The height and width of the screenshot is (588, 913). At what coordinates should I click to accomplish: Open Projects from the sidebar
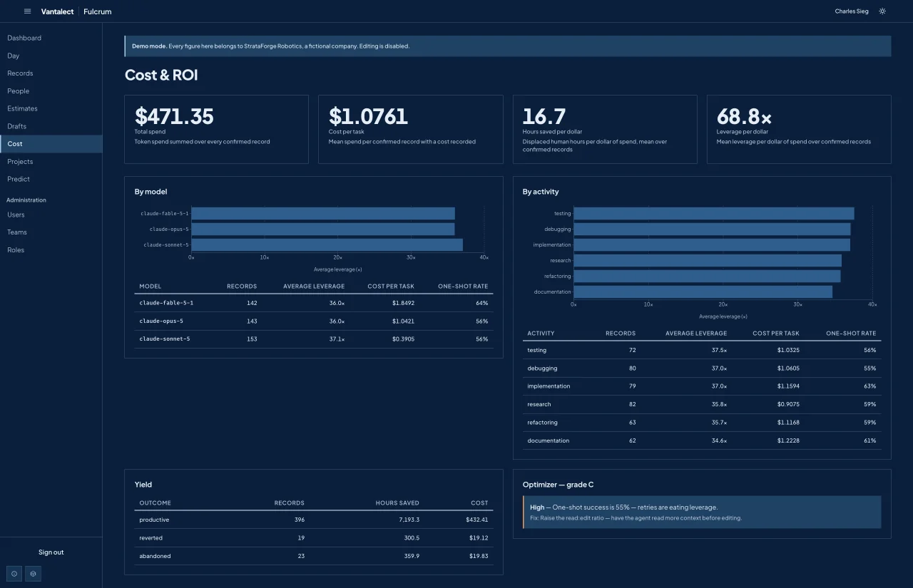pyautogui.click(x=51, y=162)
